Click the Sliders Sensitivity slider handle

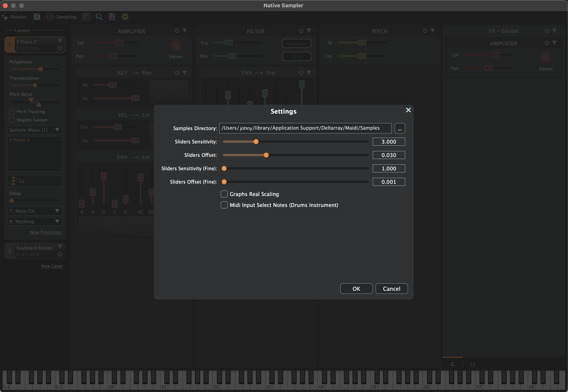coord(256,142)
